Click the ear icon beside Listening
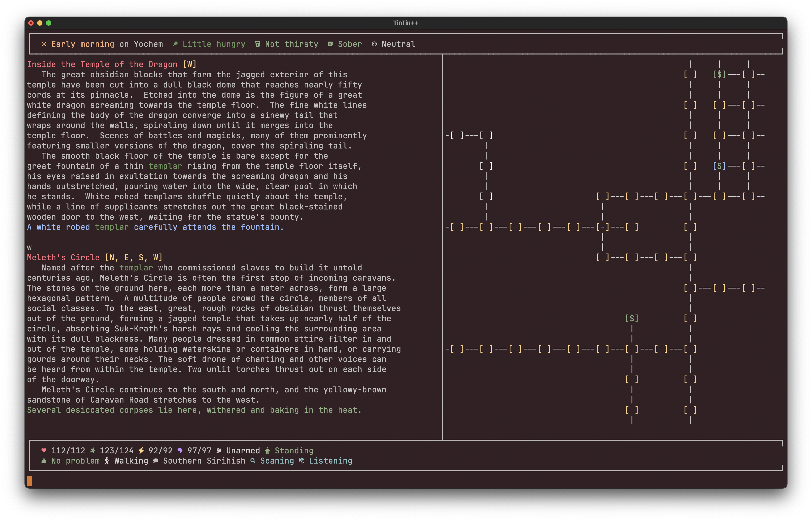The image size is (812, 521). pos(301,461)
